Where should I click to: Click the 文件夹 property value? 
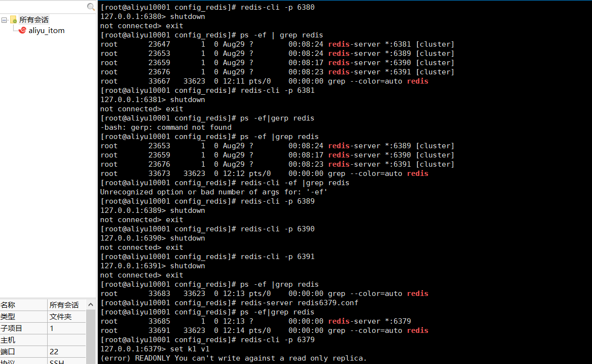(60, 316)
